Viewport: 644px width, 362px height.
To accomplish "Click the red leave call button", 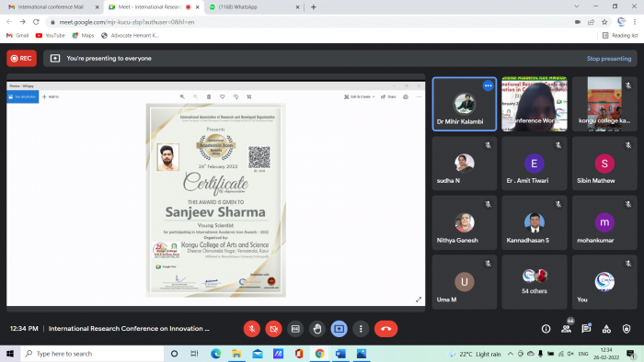I will point(385,329).
